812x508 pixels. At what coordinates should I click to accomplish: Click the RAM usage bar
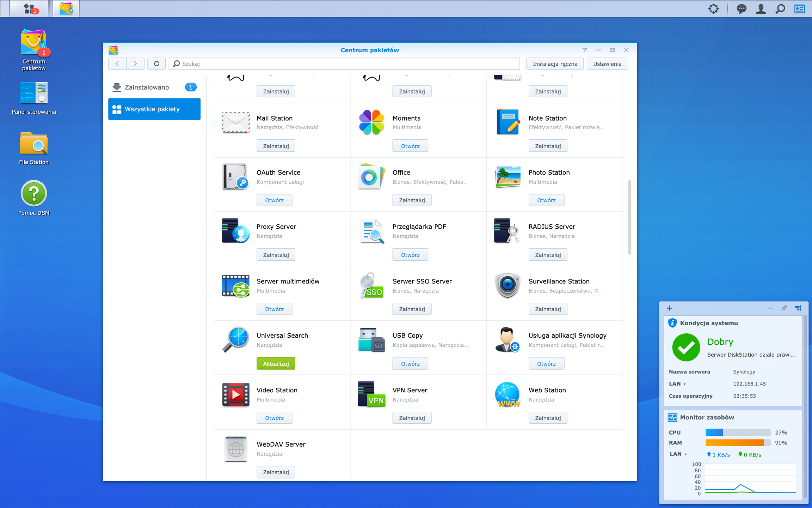tap(738, 443)
